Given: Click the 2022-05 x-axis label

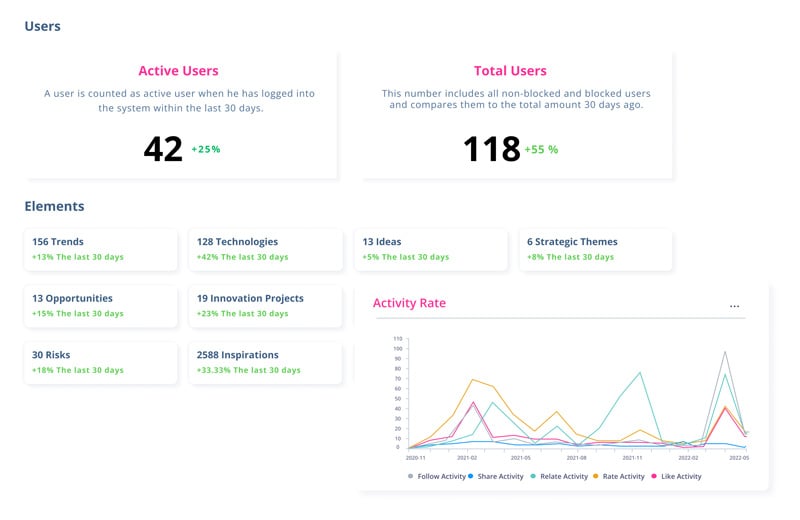Looking at the screenshot, I should click(739, 458).
